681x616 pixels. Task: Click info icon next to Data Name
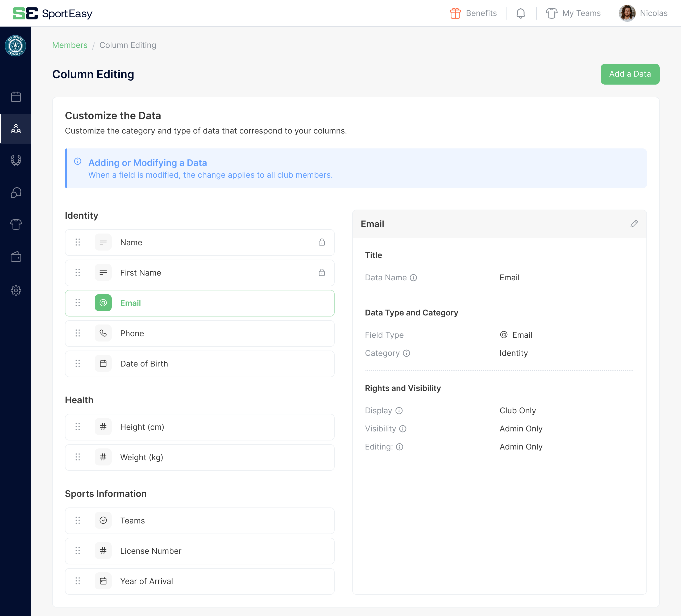[413, 278]
